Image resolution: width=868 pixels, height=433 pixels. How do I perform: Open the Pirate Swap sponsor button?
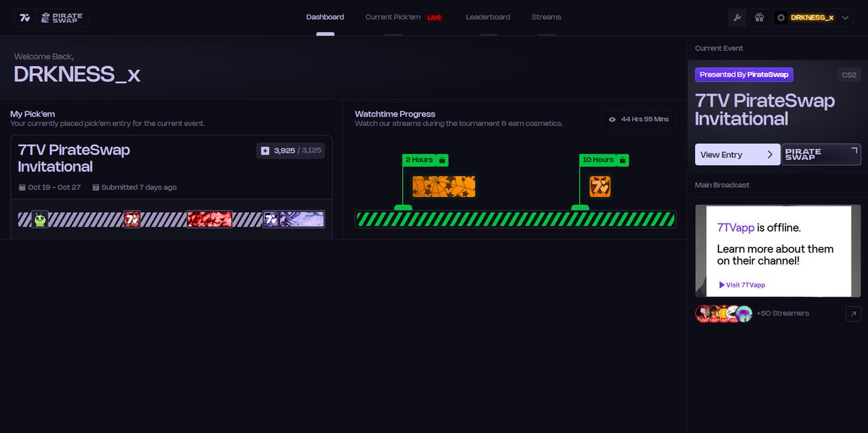[821, 154]
